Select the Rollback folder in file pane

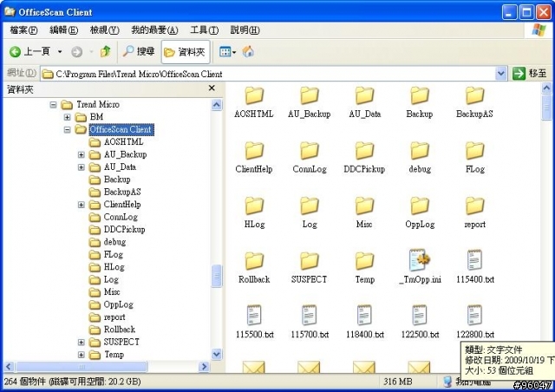(x=254, y=268)
